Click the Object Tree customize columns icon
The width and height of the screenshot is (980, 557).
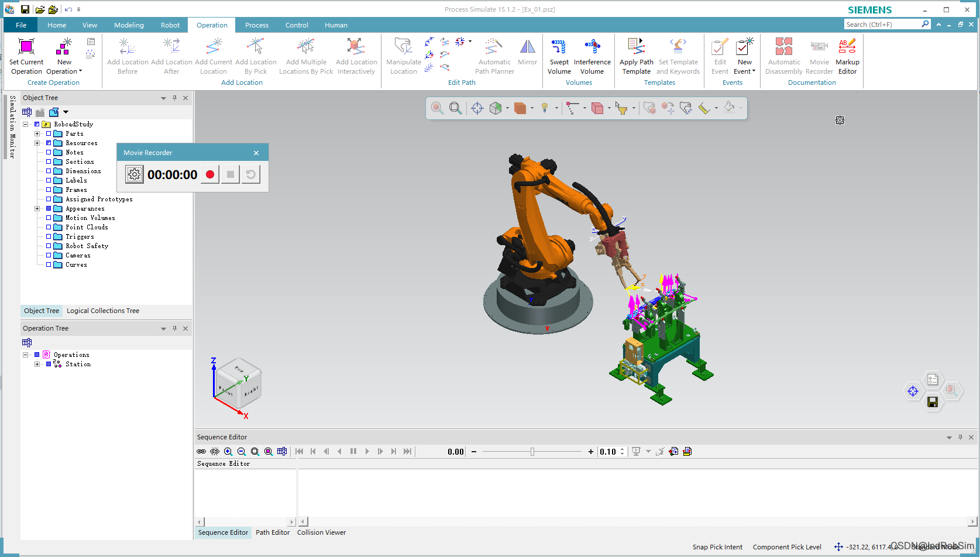(27, 112)
